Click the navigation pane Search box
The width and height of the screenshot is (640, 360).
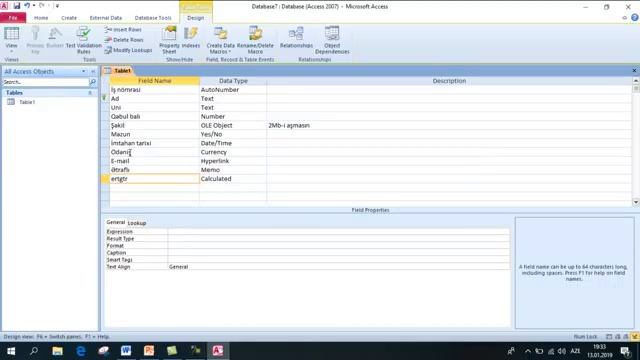tap(45, 82)
